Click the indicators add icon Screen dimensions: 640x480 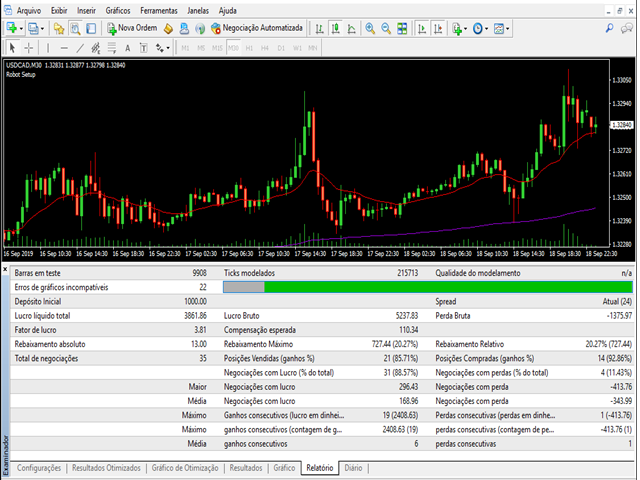point(457,28)
